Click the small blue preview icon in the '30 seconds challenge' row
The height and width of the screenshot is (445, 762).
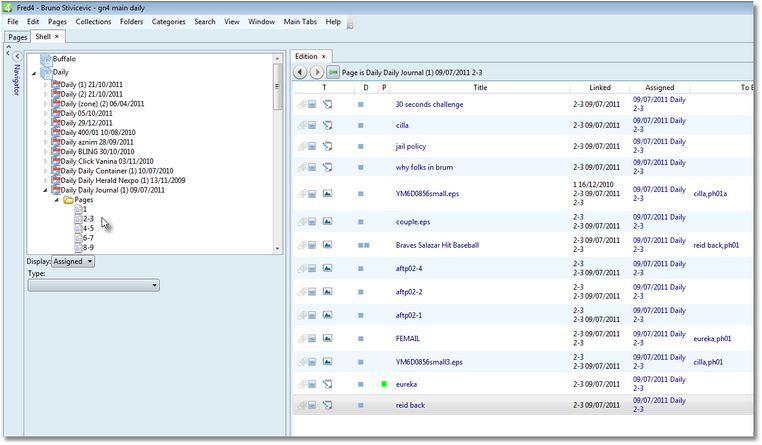(312, 104)
